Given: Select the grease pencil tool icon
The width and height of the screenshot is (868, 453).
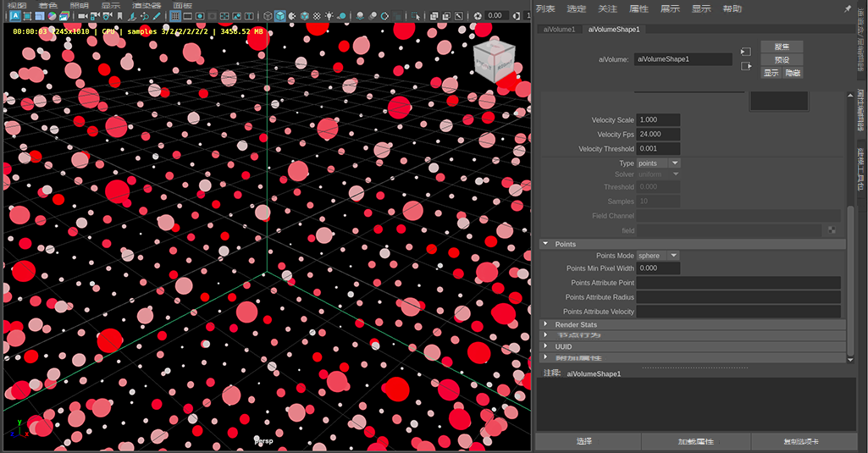Looking at the screenshot, I should click(156, 16).
